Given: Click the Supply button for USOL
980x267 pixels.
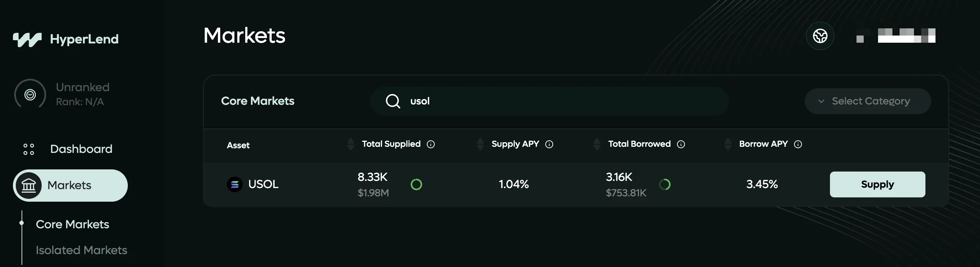Looking at the screenshot, I should tap(877, 184).
